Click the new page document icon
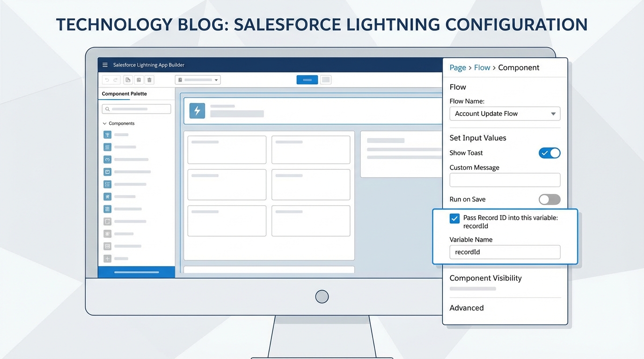 click(128, 79)
